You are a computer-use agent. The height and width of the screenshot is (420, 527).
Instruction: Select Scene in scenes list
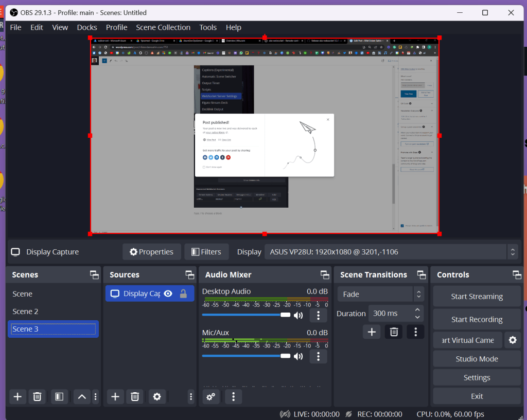[53, 294]
